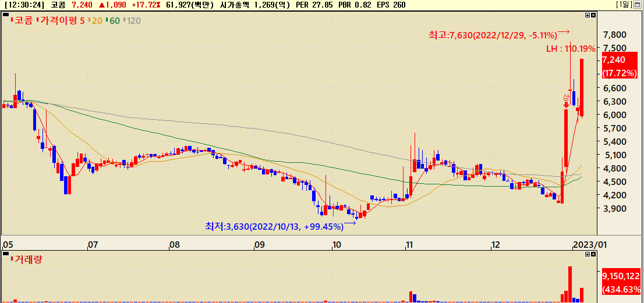
Task: Maximize the price chart panel
Action: [588, 15]
